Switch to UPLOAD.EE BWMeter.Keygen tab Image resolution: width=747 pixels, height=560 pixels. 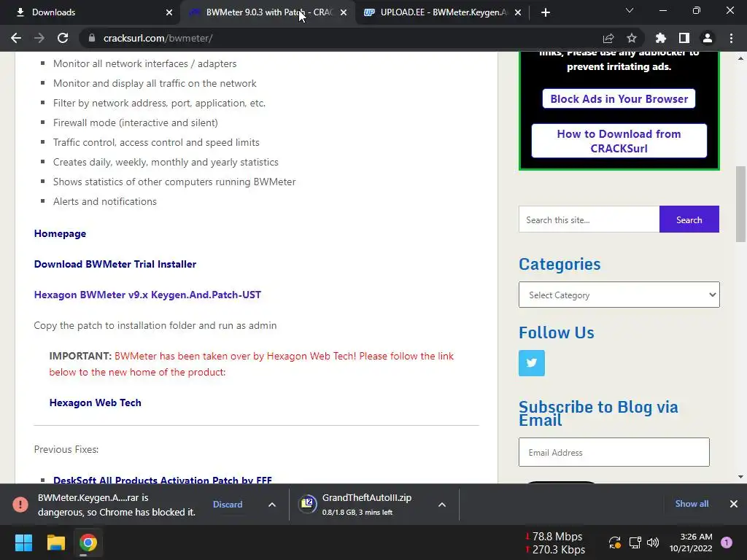tap(443, 12)
